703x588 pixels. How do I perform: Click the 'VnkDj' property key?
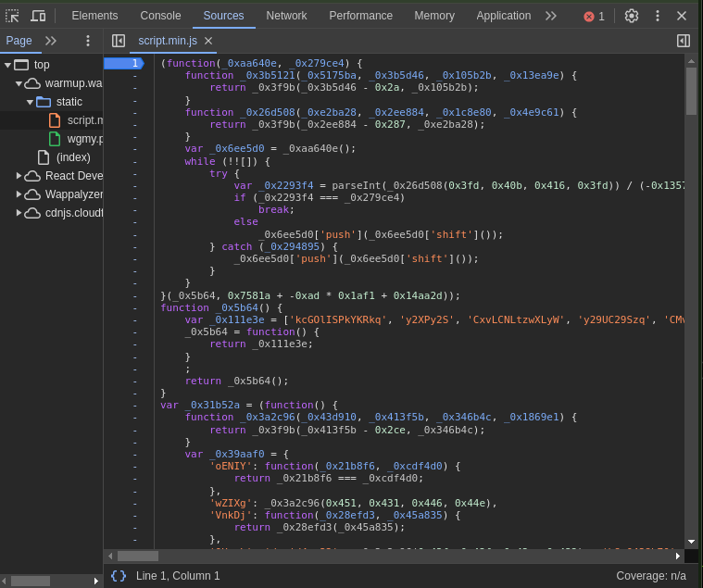point(231,516)
